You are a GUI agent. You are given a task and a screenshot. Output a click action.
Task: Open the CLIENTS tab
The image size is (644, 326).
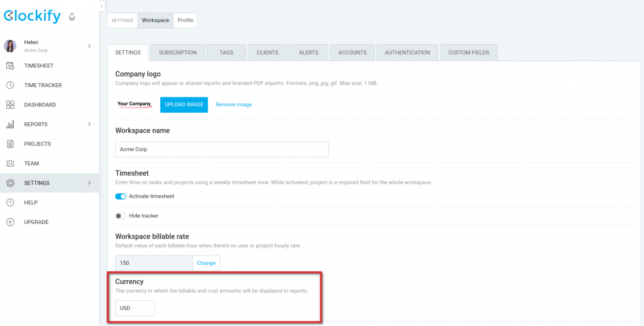[x=267, y=53]
